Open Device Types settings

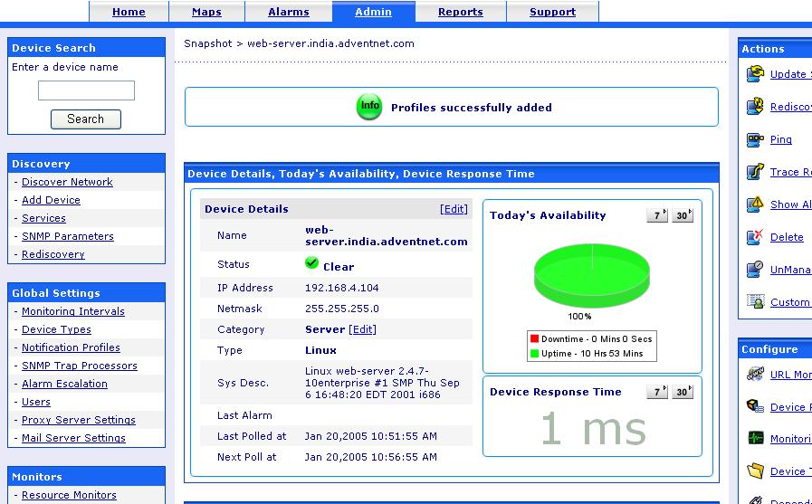click(56, 329)
